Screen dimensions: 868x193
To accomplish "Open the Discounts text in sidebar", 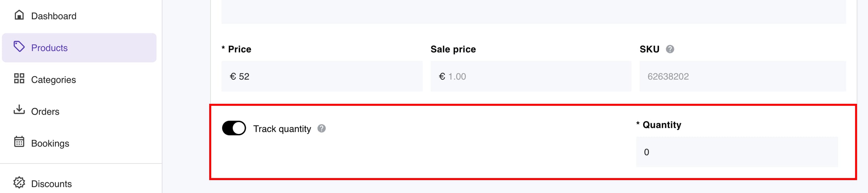I will pos(52,184).
